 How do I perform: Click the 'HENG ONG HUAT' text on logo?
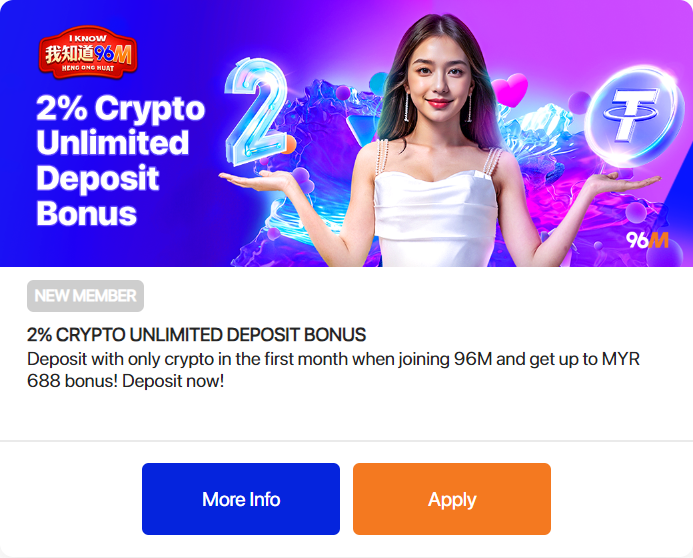pos(88,68)
